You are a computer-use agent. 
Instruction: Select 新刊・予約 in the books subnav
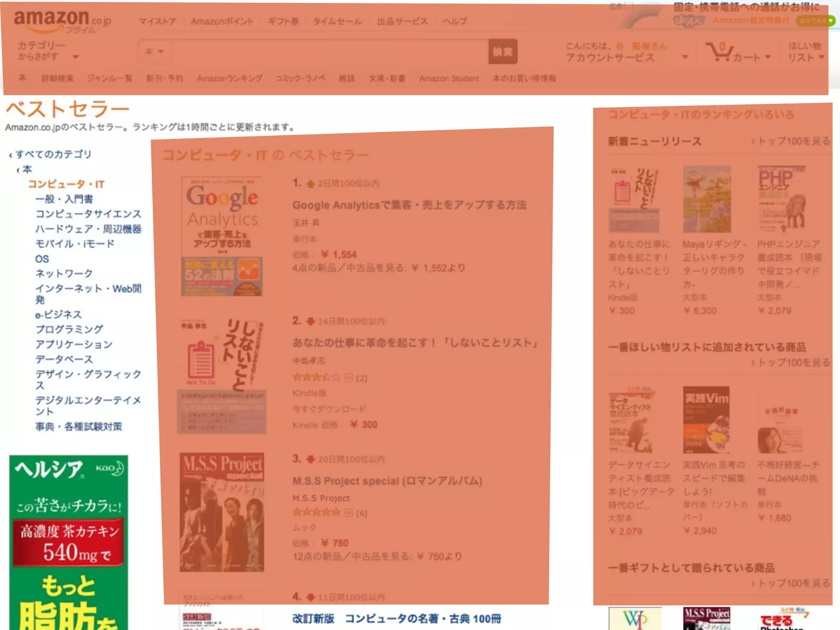tap(165, 78)
